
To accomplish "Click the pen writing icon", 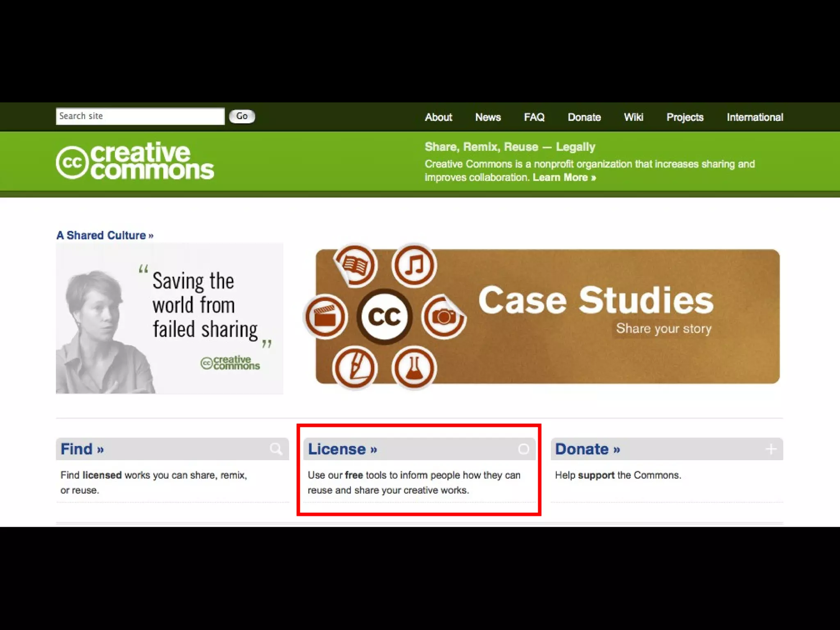I will click(355, 367).
